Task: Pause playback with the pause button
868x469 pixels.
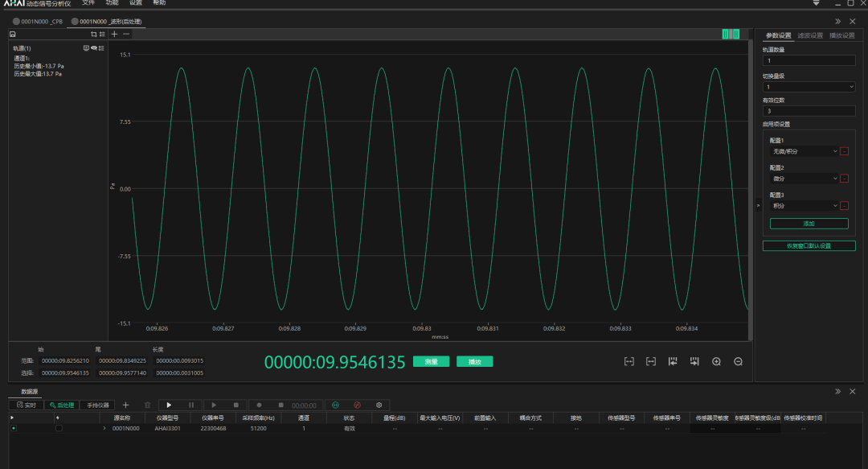Action: coord(191,405)
